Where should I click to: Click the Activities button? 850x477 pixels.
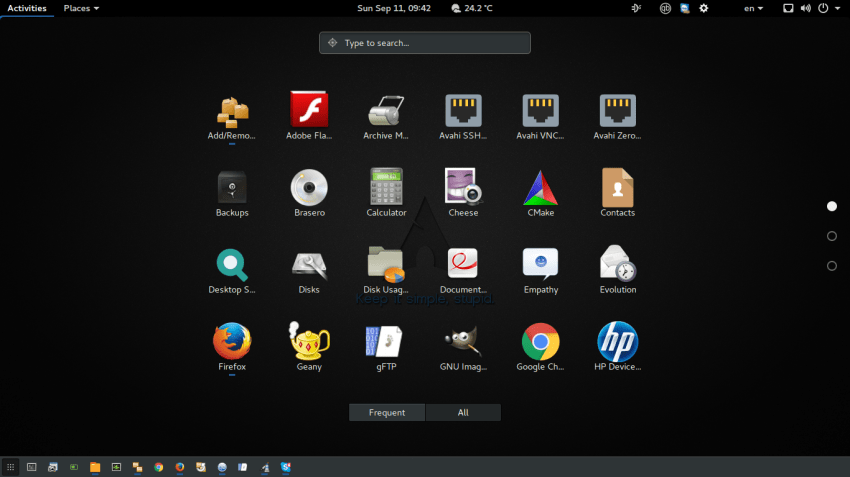tap(27, 8)
